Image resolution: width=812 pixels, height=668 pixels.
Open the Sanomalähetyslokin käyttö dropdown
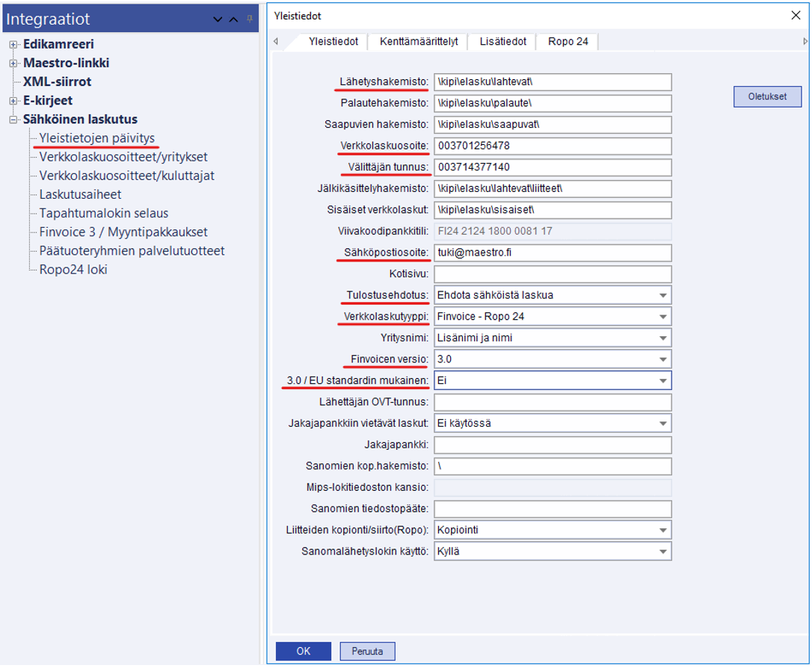click(x=662, y=552)
